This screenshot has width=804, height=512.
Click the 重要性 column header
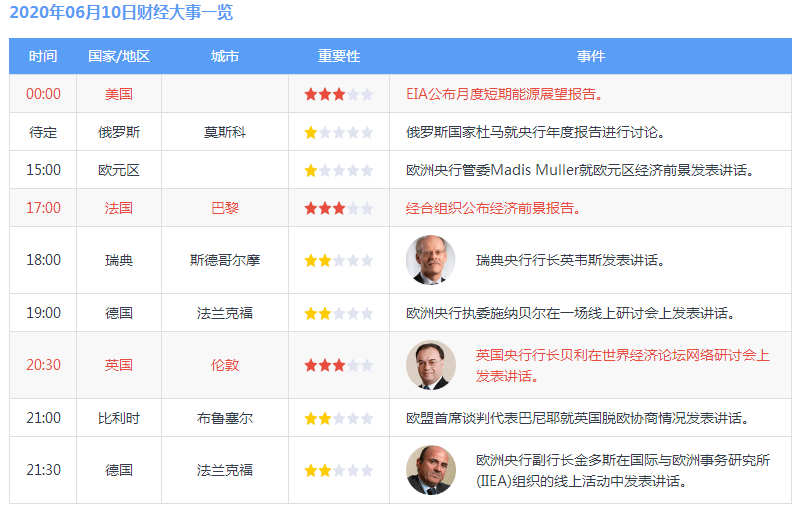coord(339,56)
